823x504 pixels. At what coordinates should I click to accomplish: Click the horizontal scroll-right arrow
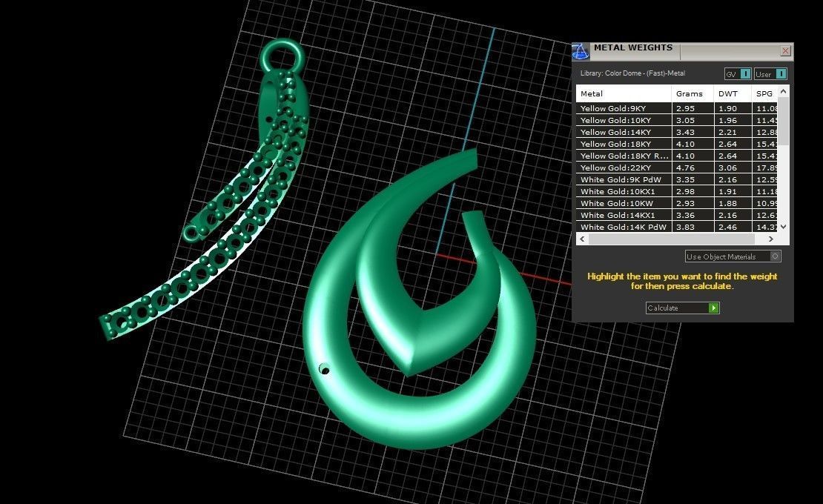[770, 239]
